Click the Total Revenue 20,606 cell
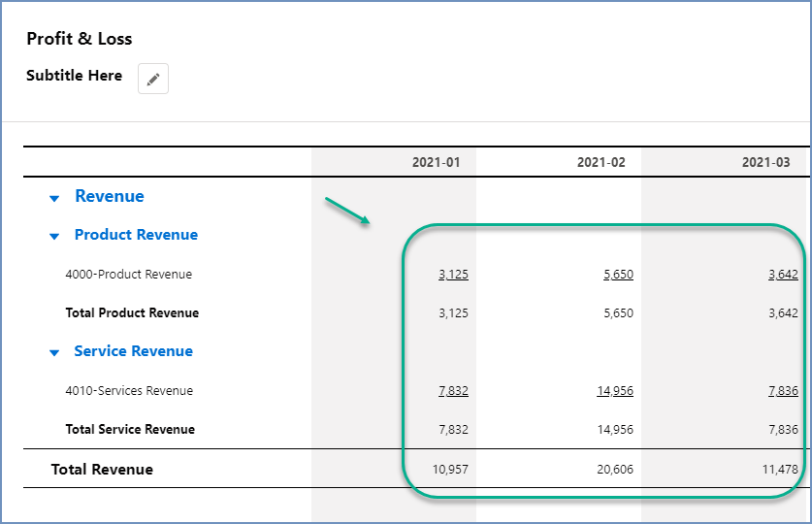The width and height of the screenshot is (812, 524). 615,470
